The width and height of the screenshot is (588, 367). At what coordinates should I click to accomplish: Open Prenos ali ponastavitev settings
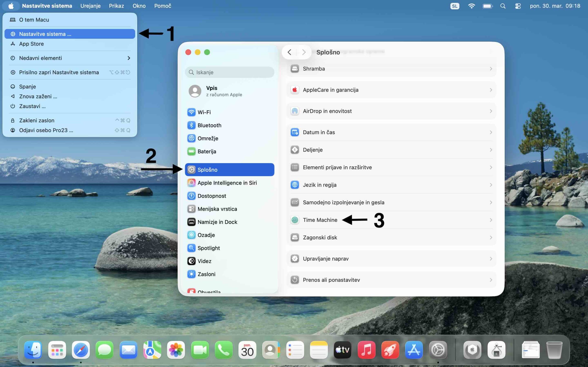(331, 280)
